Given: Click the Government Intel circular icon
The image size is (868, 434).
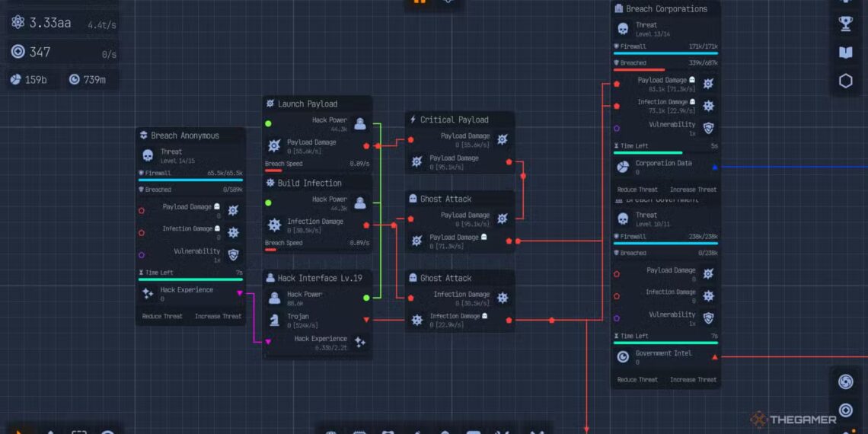Looking at the screenshot, I should (622, 356).
